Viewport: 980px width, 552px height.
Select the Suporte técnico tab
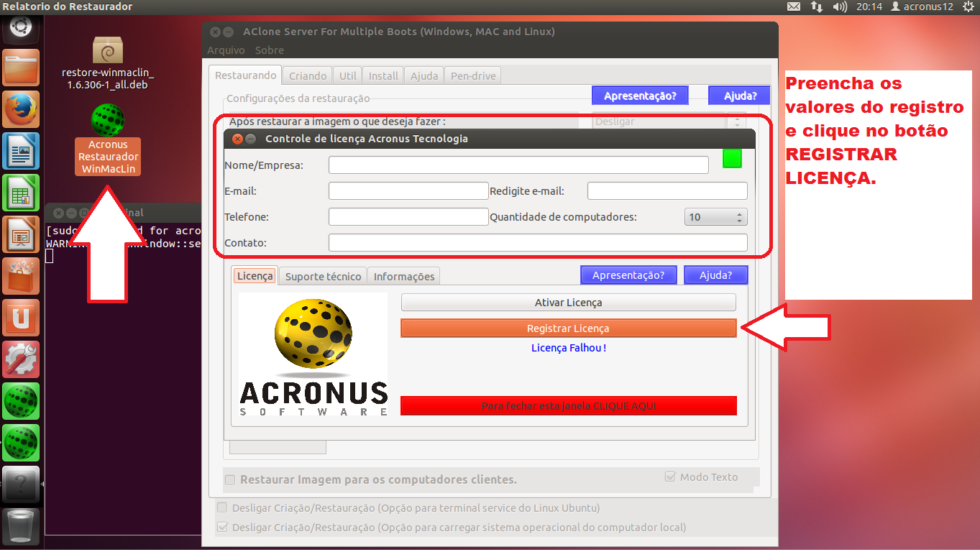tap(323, 277)
